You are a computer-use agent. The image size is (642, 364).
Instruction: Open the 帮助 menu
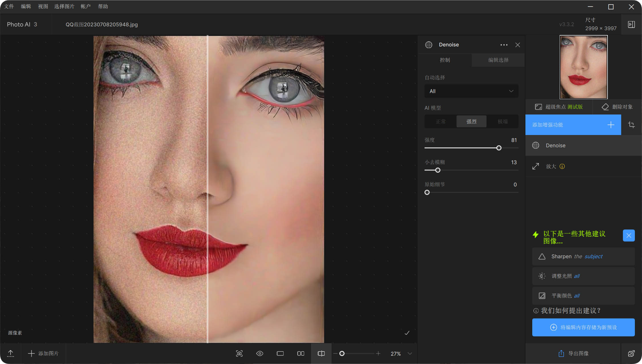[103, 6]
